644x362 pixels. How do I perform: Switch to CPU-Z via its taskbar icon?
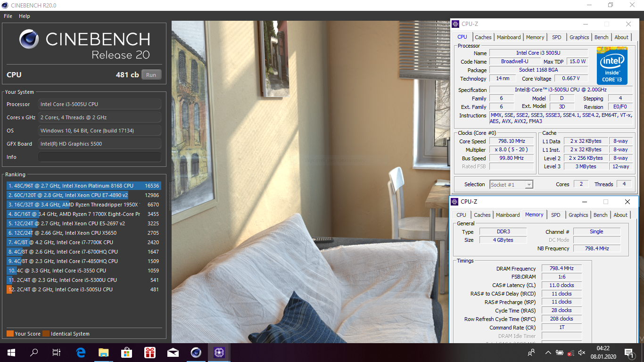219,352
